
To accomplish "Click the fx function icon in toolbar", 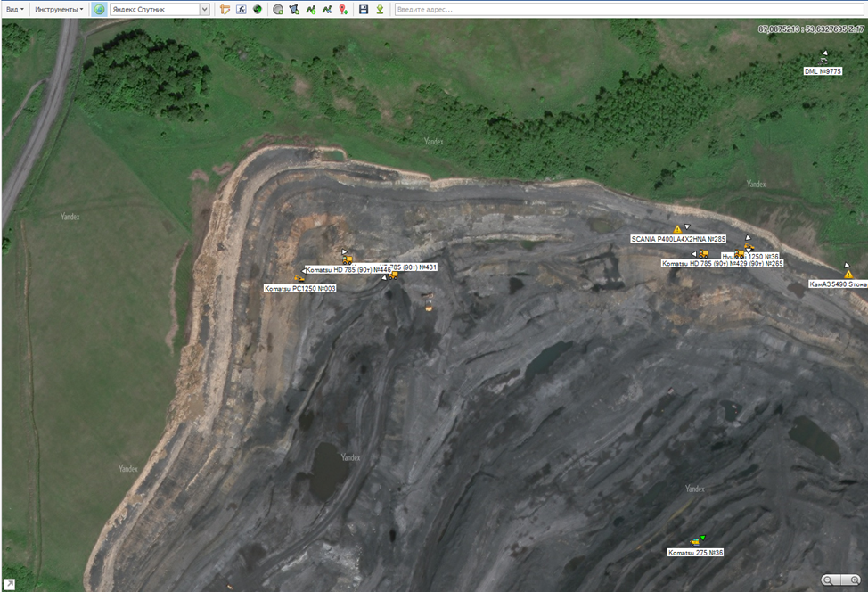I will point(242,9).
